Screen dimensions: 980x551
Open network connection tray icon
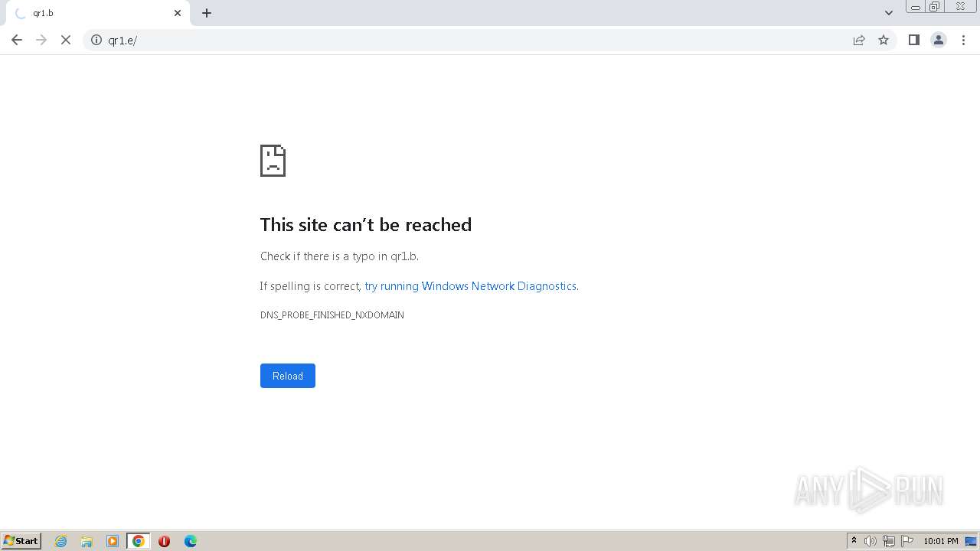(x=889, y=541)
